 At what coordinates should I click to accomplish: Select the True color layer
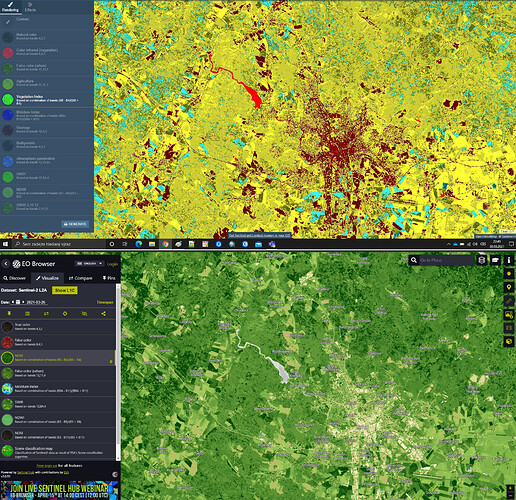pyautogui.click(x=58, y=327)
